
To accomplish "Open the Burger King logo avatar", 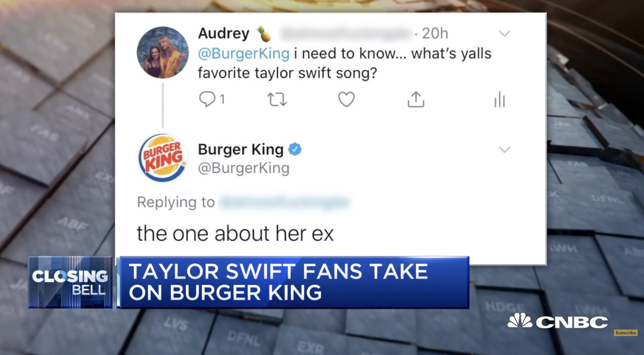I will pyautogui.click(x=162, y=158).
